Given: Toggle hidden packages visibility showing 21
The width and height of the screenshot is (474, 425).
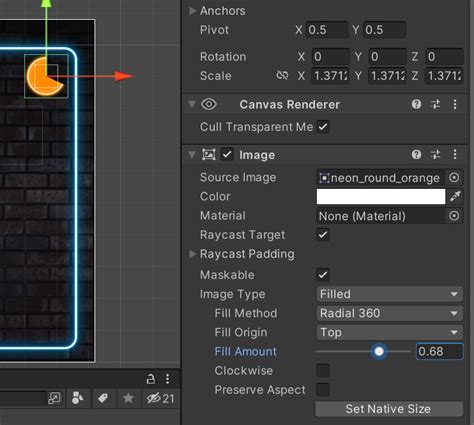Looking at the screenshot, I should pyautogui.click(x=161, y=398).
